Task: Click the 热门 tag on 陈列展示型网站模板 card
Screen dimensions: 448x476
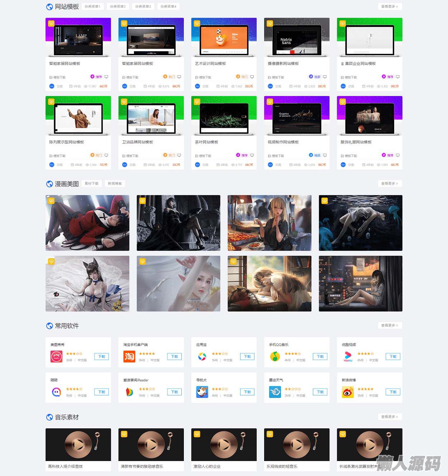Action: (x=96, y=155)
